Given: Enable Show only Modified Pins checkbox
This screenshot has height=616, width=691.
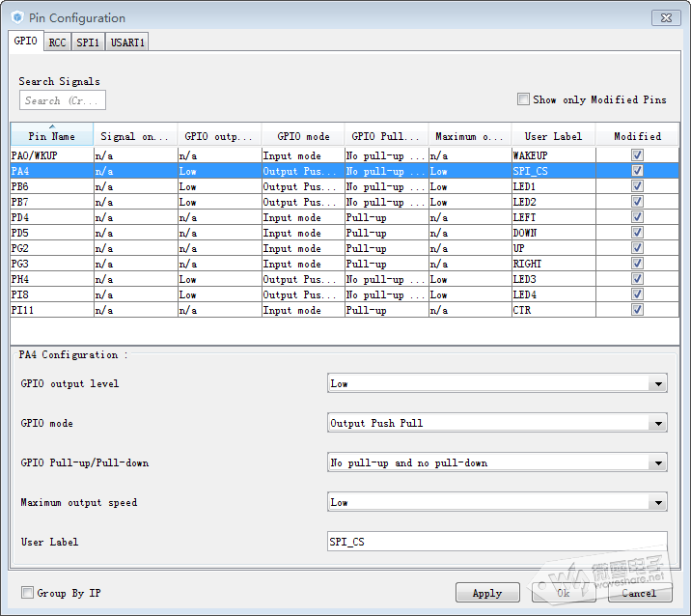Looking at the screenshot, I should pyautogui.click(x=523, y=99).
